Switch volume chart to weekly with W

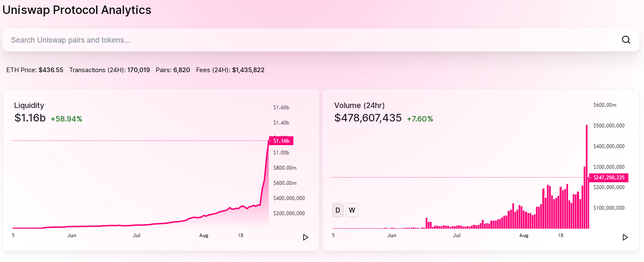(352, 210)
